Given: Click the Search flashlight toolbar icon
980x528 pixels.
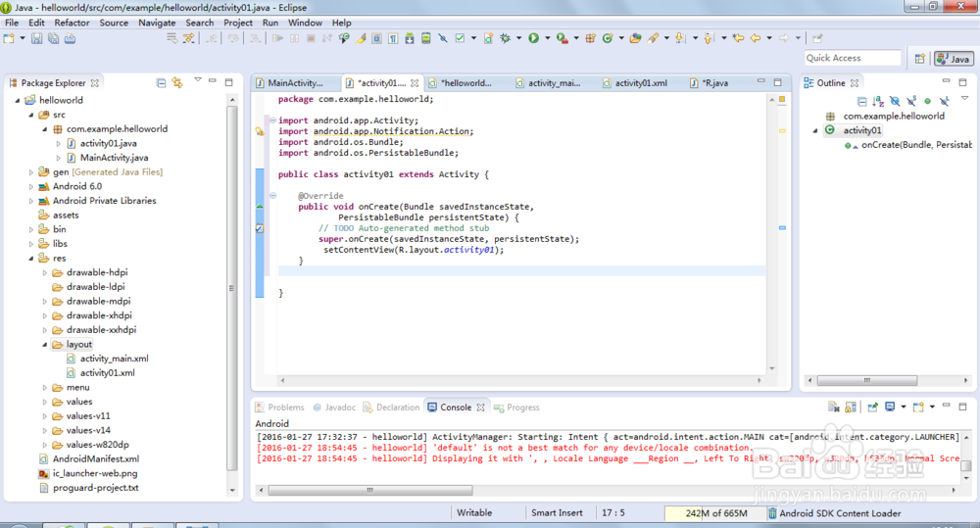Looking at the screenshot, I should click(x=653, y=38).
